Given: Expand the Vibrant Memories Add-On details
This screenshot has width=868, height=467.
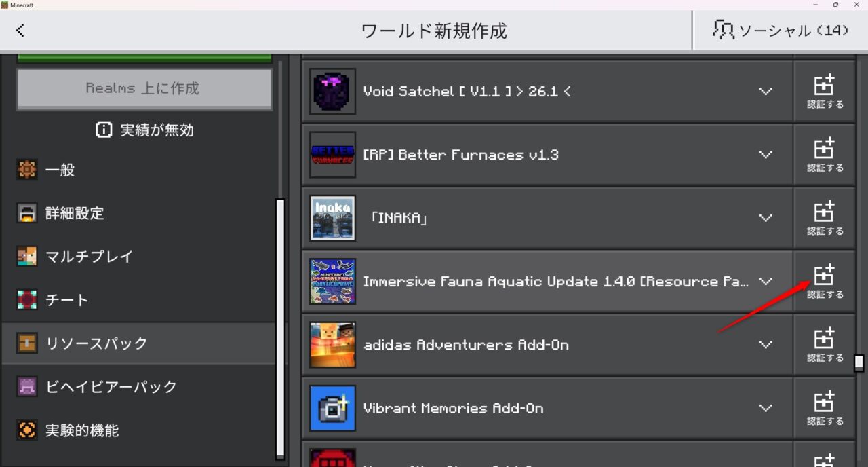Looking at the screenshot, I should [x=766, y=408].
